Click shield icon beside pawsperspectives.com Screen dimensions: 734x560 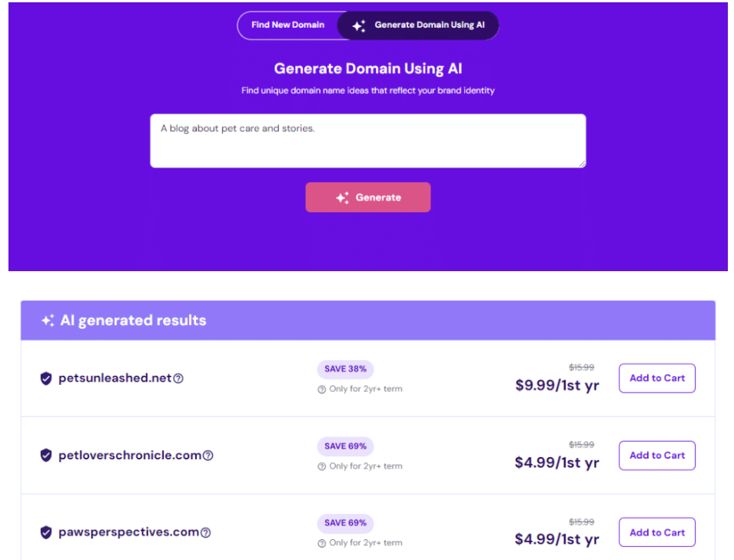tap(46, 532)
